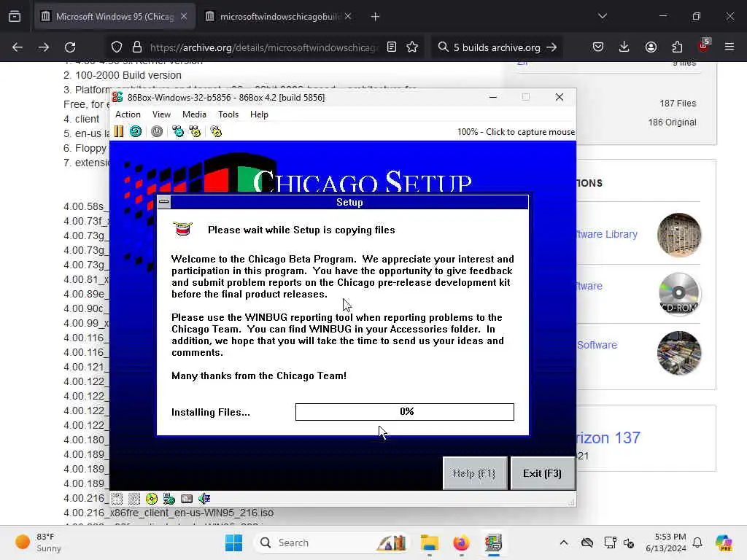This screenshot has height=560, width=747.
Task: Bookmark this page with star icon
Action: [x=413, y=47]
